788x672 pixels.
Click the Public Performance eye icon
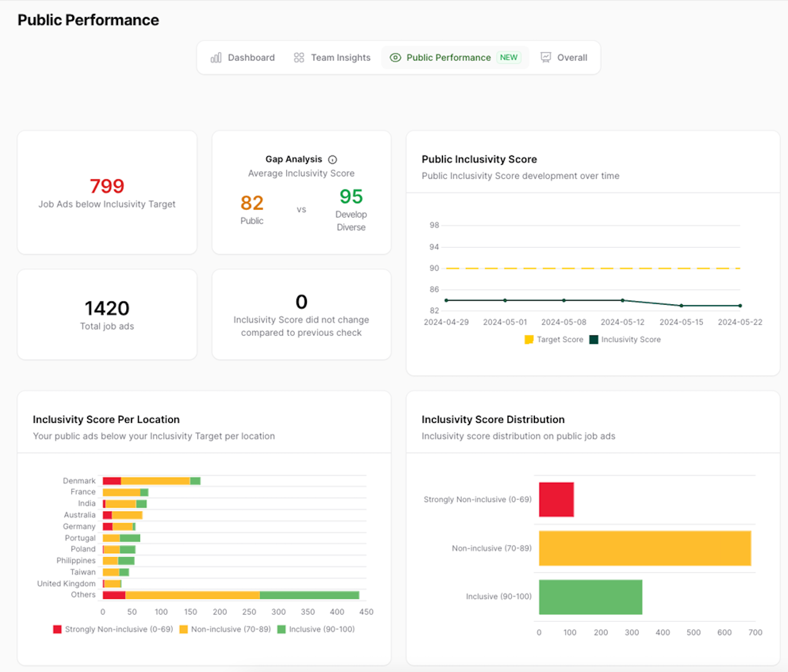pyautogui.click(x=395, y=58)
